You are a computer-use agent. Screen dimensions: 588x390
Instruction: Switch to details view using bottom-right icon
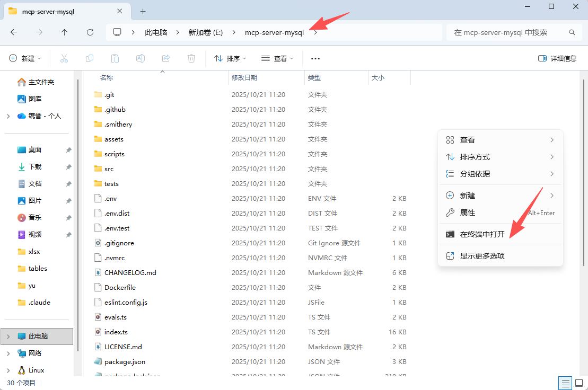565,383
